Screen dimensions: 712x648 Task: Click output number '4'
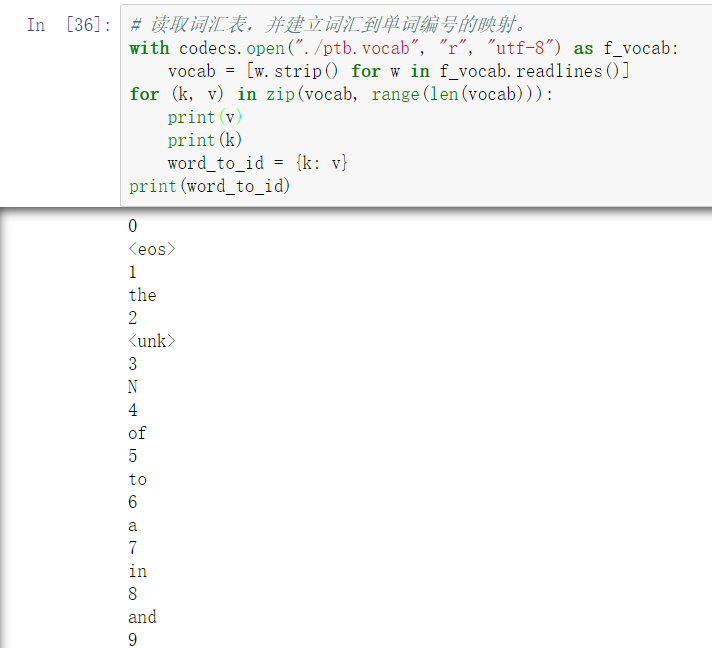click(x=133, y=410)
